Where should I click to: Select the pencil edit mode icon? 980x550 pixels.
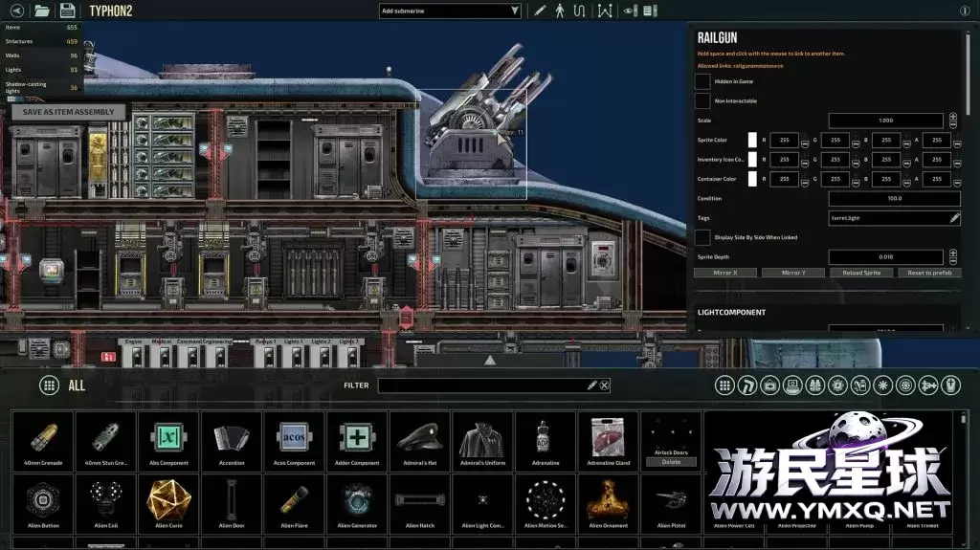(x=540, y=11)
